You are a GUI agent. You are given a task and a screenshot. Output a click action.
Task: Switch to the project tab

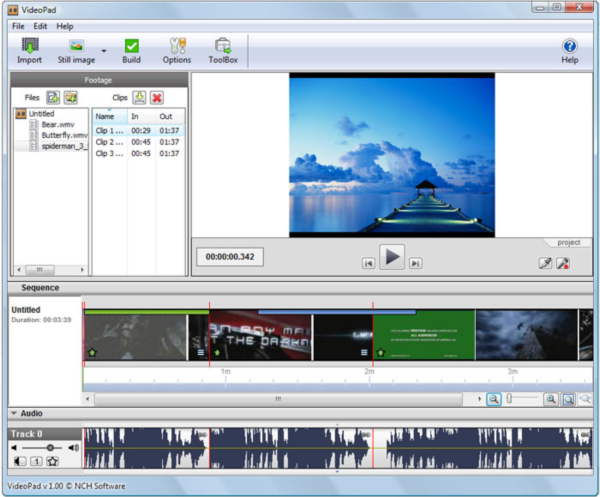[x=568, y=242]
